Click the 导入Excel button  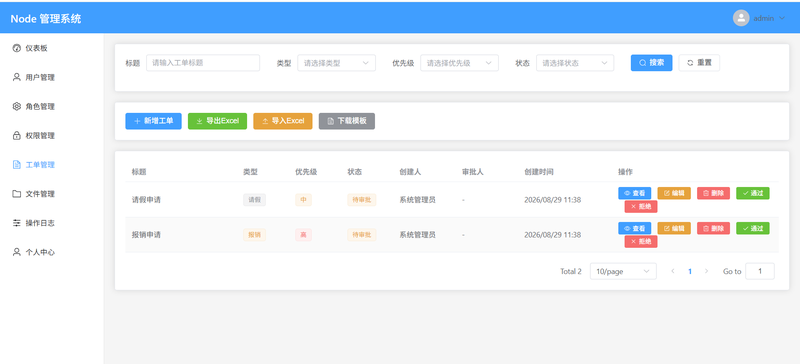click(x=283, y=121)
